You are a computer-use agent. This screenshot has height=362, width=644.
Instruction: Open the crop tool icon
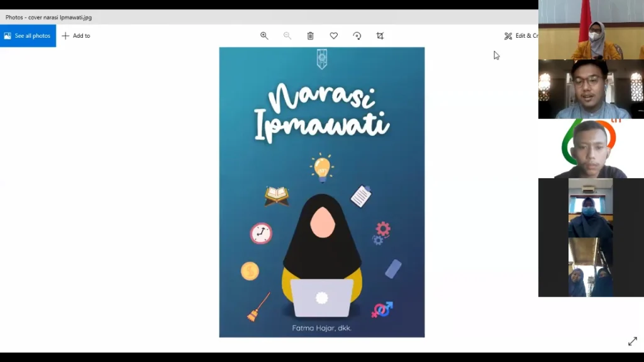380,36
